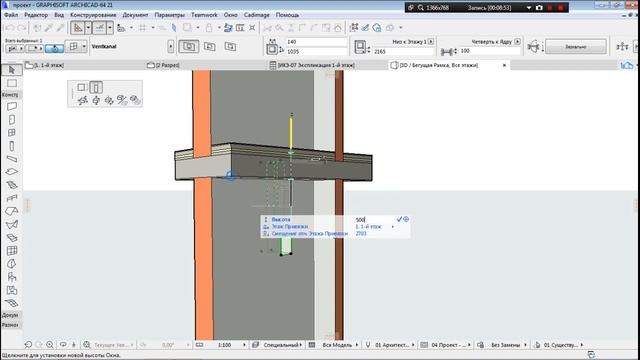Toggle guide lines triangle button
640x360 pixels.
tap(78, 28)
